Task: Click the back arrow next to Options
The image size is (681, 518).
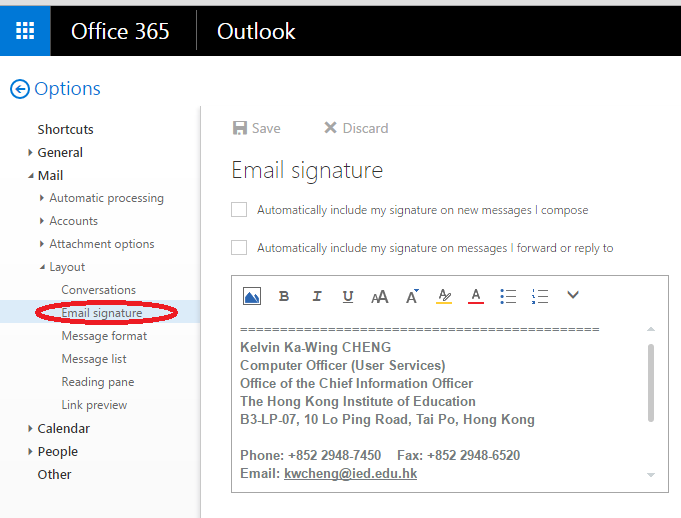Action: click(x=20, y=89)
